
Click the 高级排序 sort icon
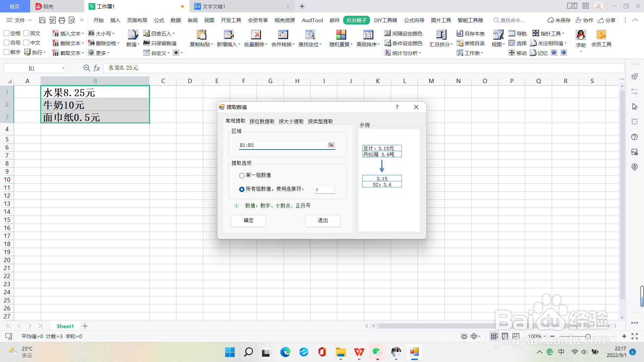point(368,35)
